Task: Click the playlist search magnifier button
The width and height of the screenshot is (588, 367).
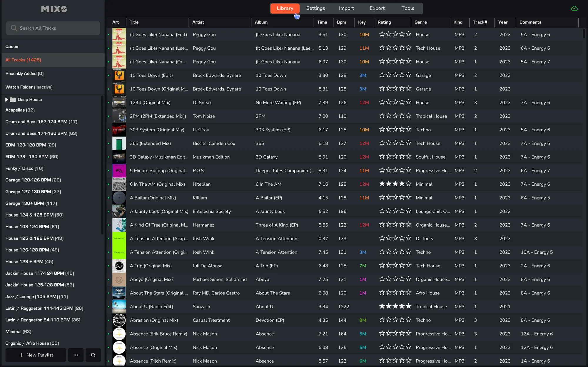Action: (x=93, y=355)
